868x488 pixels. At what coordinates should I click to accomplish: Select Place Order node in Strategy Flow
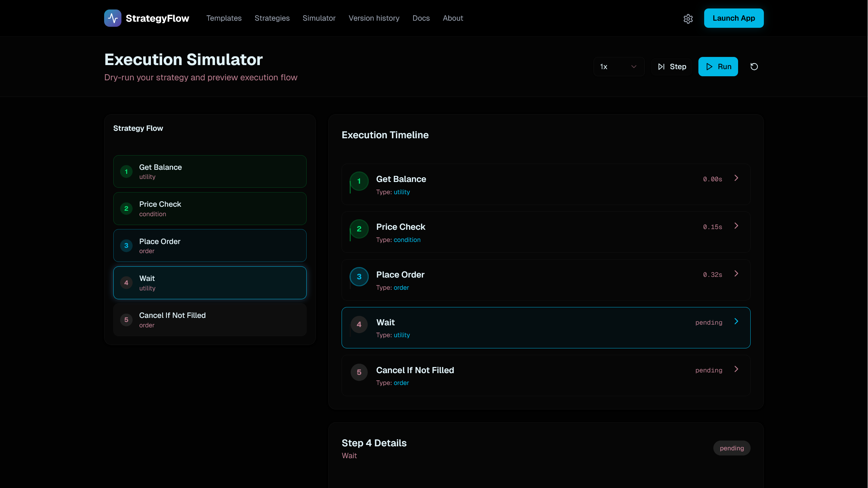coord(210,246)
